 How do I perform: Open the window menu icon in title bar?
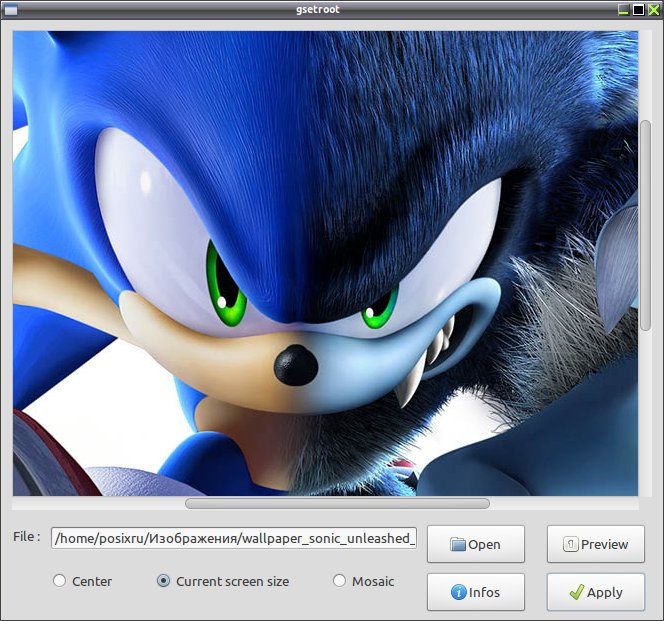tap(11, 9)
